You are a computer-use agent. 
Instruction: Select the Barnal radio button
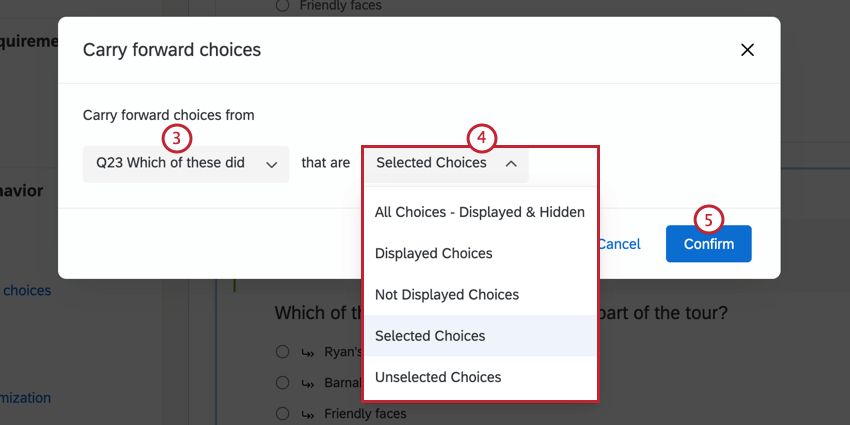282,383
